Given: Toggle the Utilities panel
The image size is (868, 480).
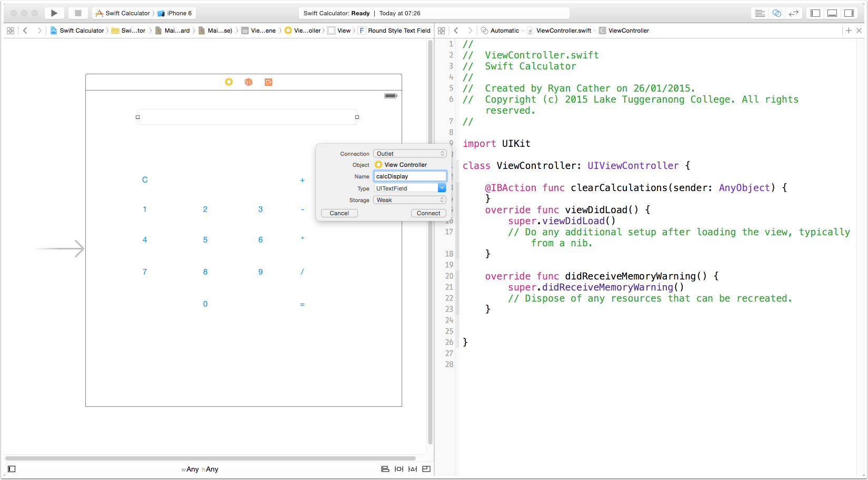Looking at the screenshot, I should pyautogui.click(x=849, y=13).
